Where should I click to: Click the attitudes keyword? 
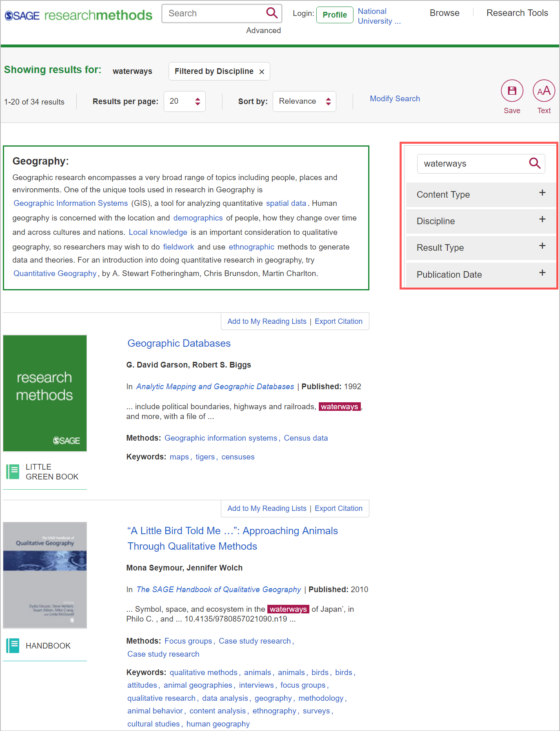pyautogui.click(x=142, y=685)
